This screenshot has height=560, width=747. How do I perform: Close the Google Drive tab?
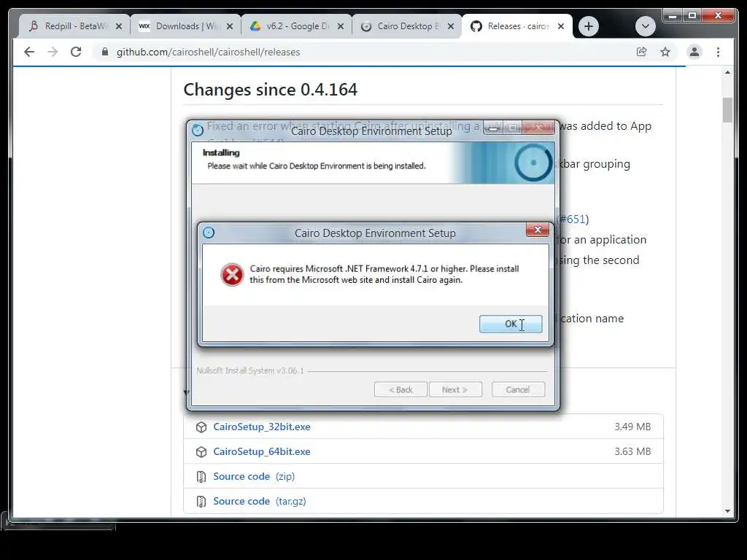(341, 26)
